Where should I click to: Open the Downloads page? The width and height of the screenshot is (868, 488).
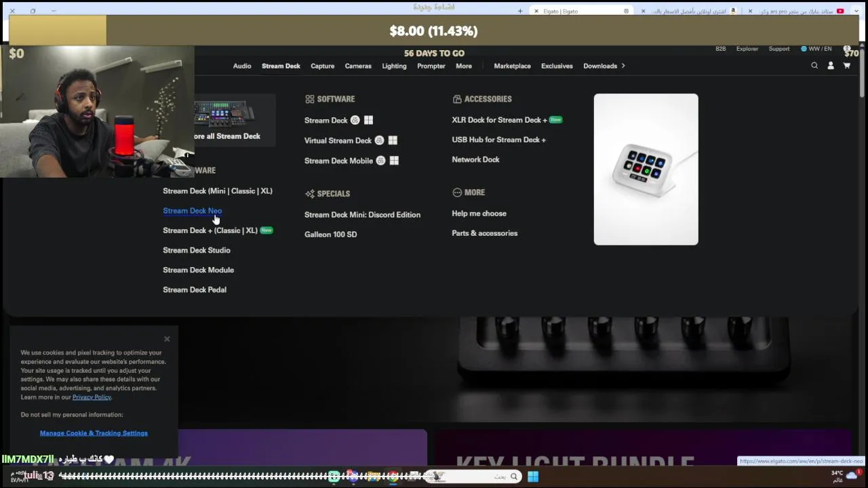600,66
